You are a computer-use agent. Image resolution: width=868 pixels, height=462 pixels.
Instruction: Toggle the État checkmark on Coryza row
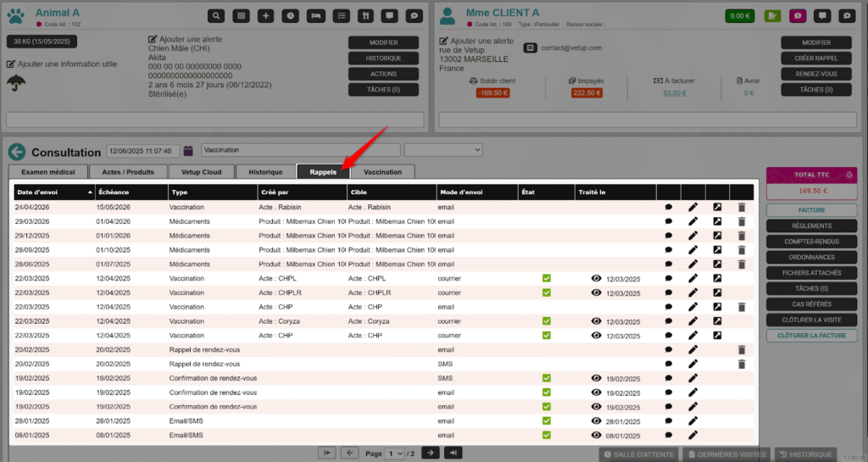coord(547,321)
